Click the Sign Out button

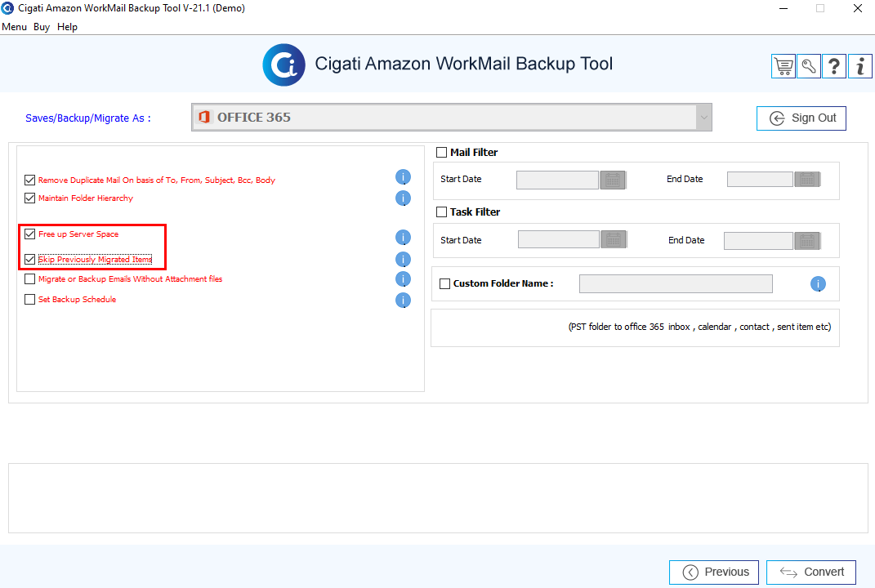pos(801,118)
